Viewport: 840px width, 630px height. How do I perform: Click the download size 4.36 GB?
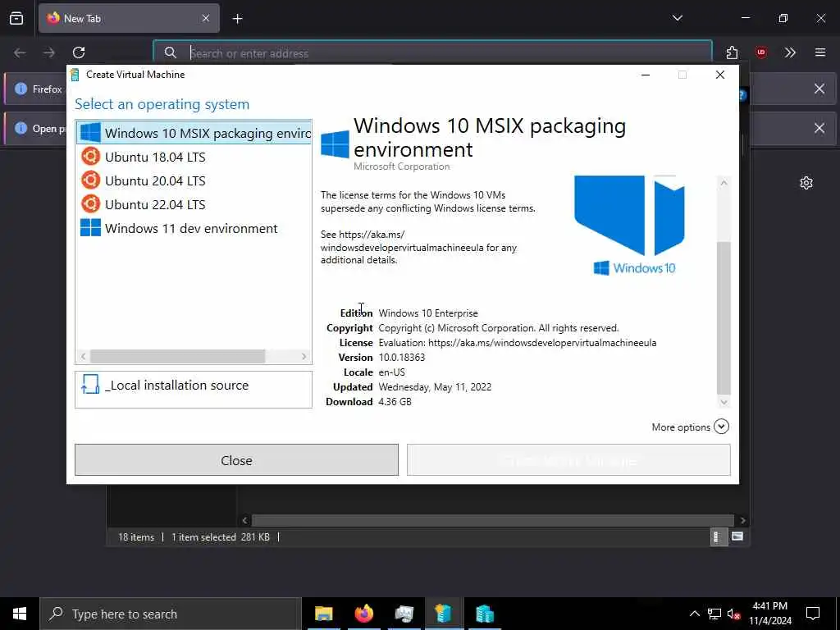395,401
